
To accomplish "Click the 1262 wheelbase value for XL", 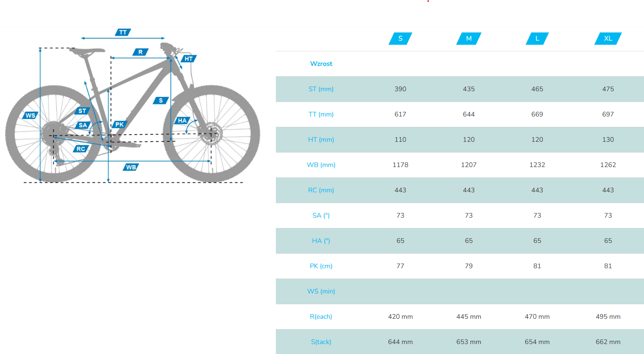I will 608,165.
